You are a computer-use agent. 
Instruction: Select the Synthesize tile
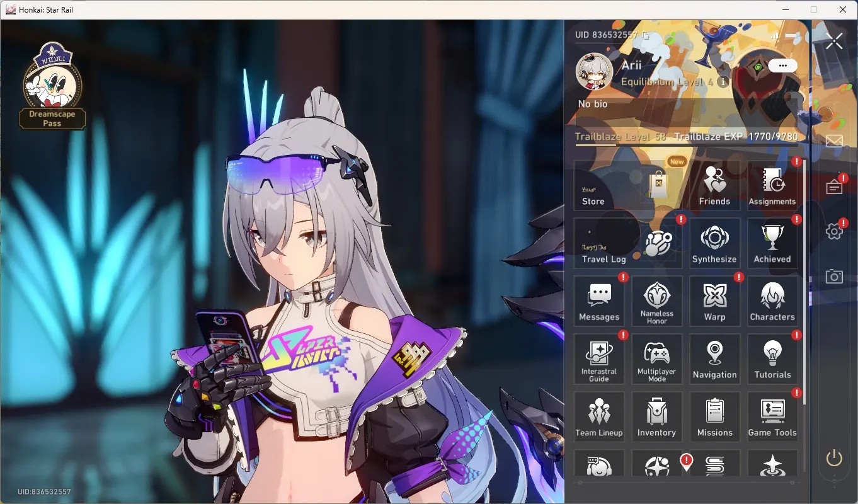point(714,243)
